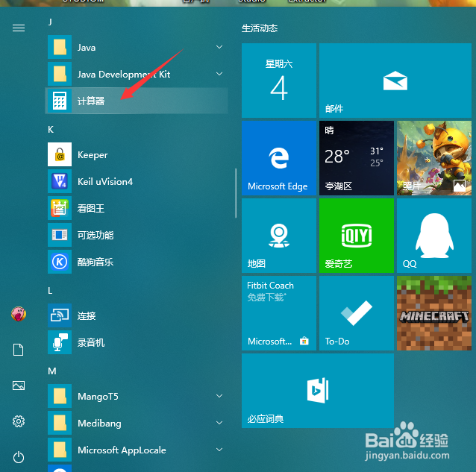Expand the MangoT5 folder chevron

219,396
